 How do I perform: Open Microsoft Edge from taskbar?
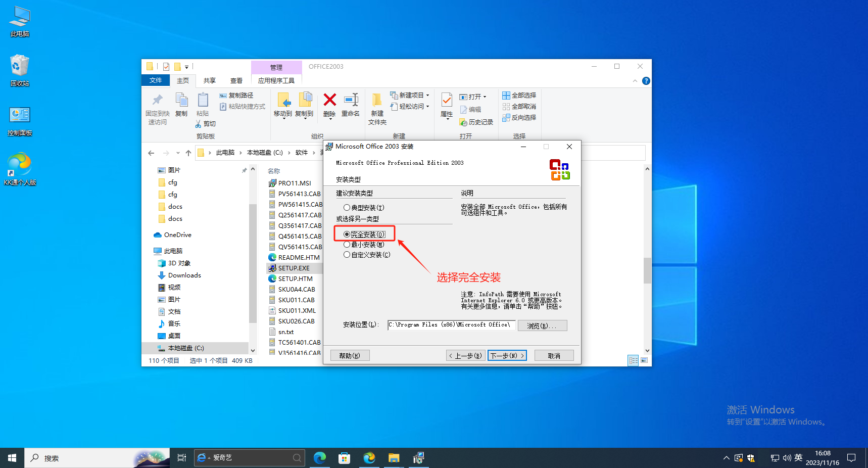(320, 458)
